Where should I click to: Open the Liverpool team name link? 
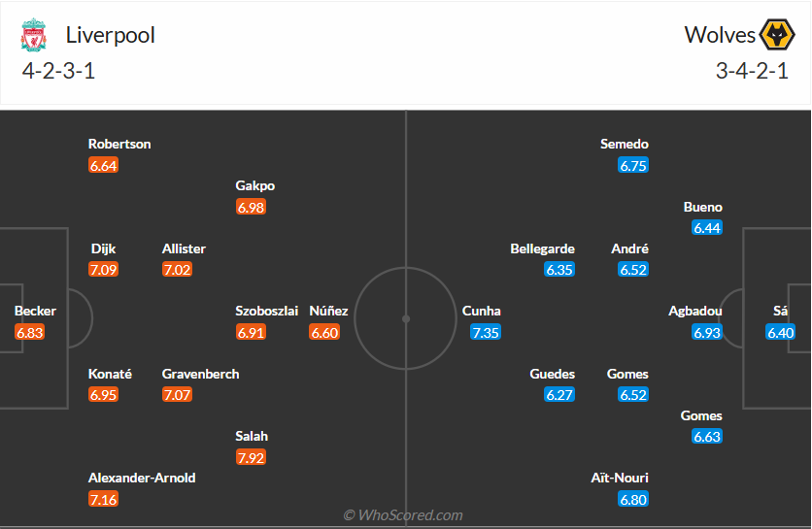coord(110,35)
